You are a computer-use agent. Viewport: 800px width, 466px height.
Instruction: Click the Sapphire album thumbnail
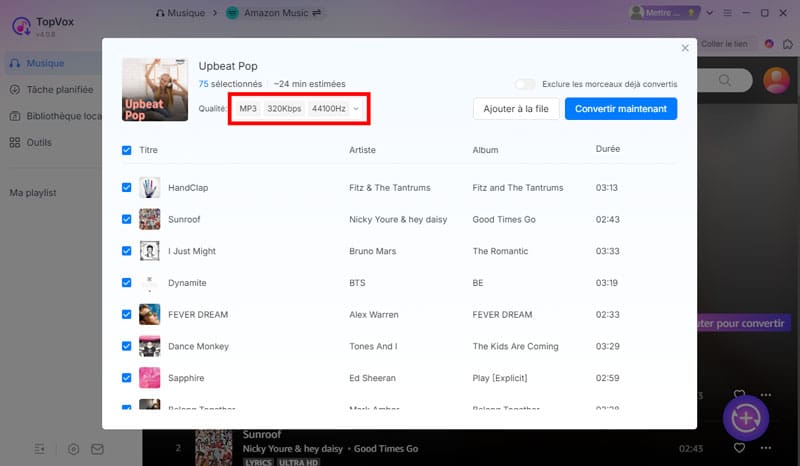[x=149, y=378]
